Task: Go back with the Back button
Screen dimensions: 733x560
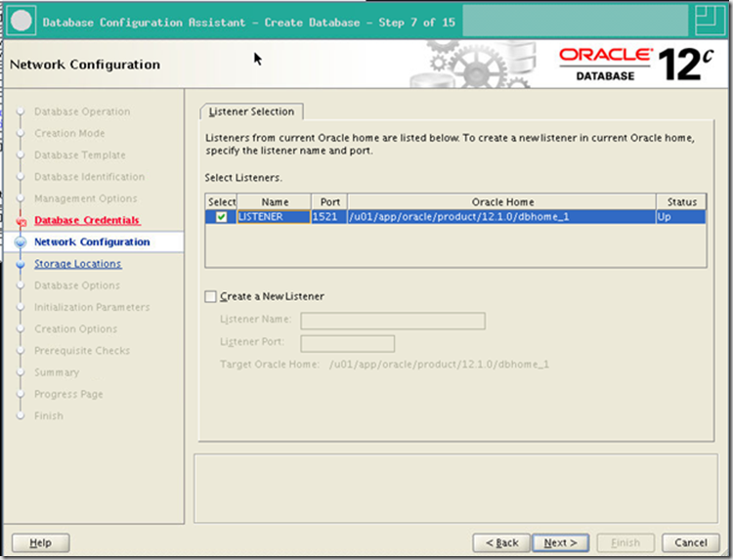Action: 501,542
